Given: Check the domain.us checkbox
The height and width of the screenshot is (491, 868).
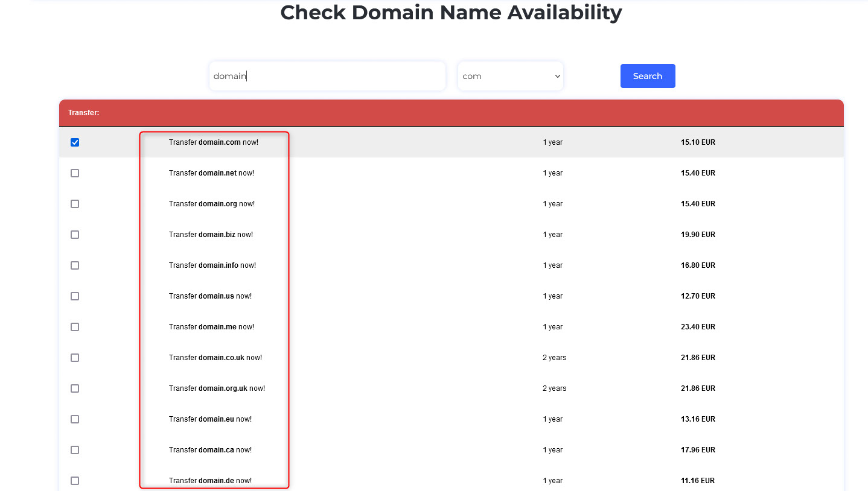Looking at the screenshot, I should pos(74,296).
